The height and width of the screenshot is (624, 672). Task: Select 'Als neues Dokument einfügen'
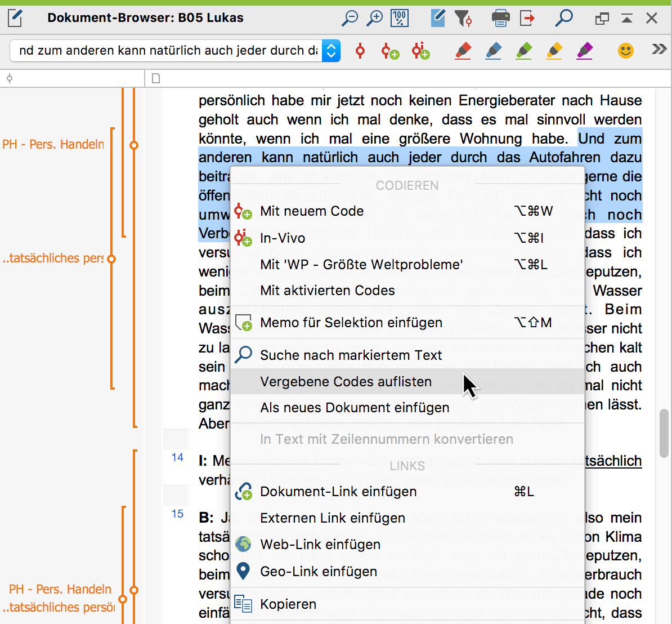tap(407, 407)
